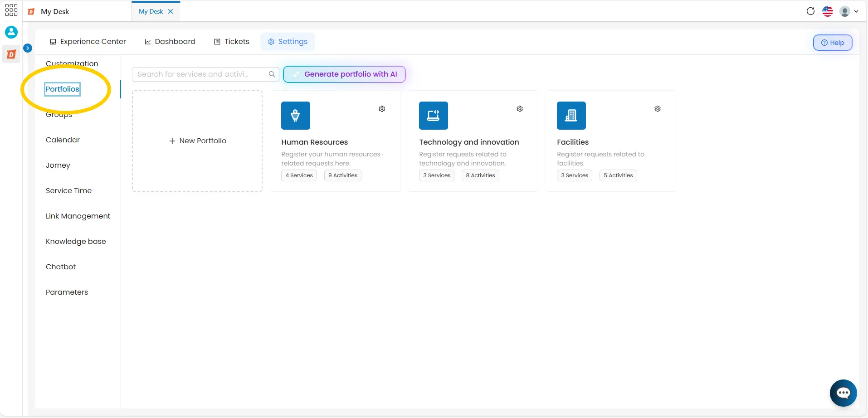Click Facilities 5 Activities badge
Screen dimensions: 868x418
coord(618,175)
